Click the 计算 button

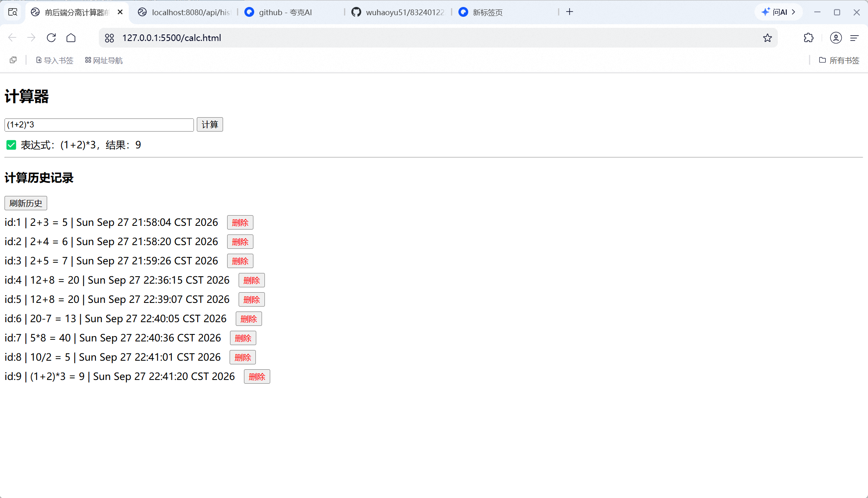coord(210,125)
